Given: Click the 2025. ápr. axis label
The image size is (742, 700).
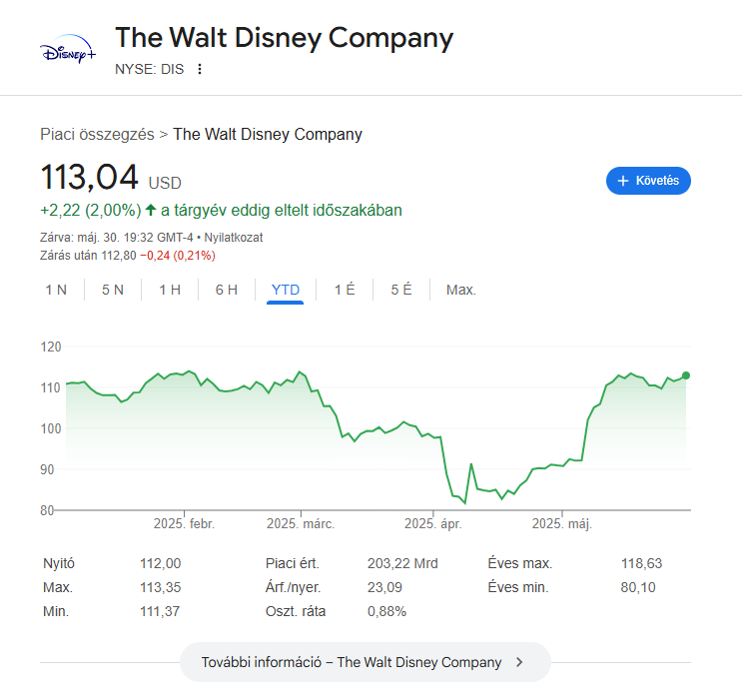Looking at the screenshot, I should coord(433,524).
